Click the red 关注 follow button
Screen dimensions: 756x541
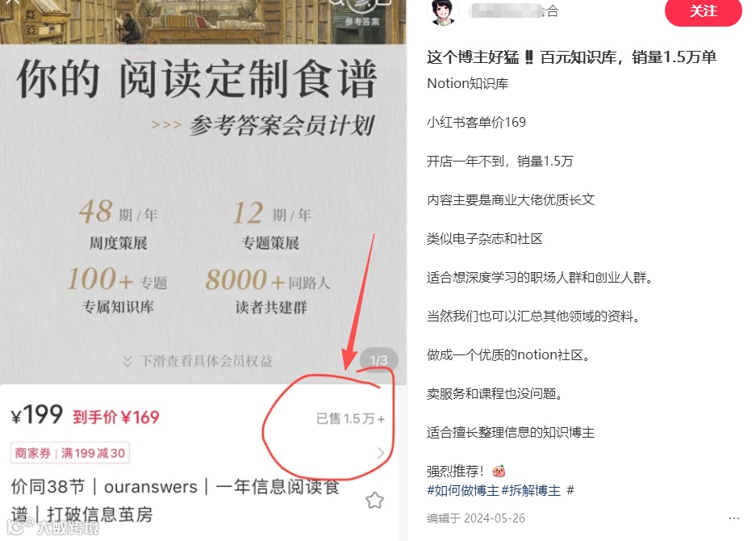[703, 10]
